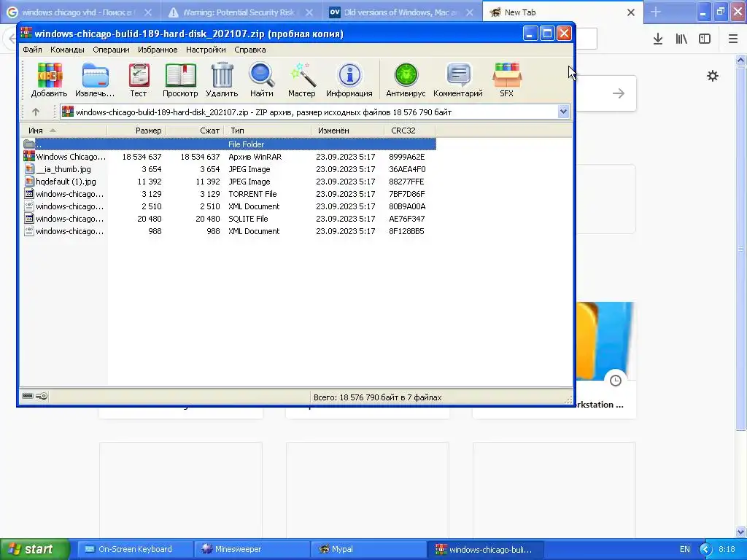
Task: Open the Операции menu
Action: pos(111,50)
